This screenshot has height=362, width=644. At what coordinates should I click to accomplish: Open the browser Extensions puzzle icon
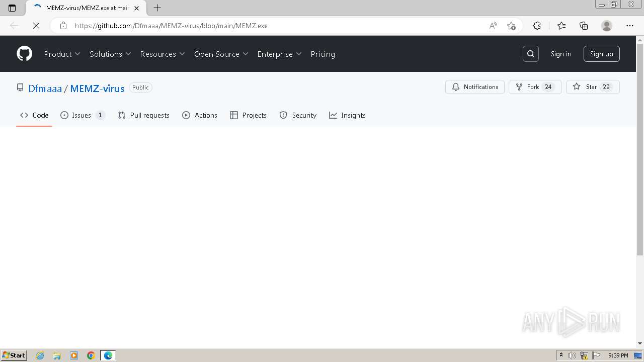click(537, 26)
